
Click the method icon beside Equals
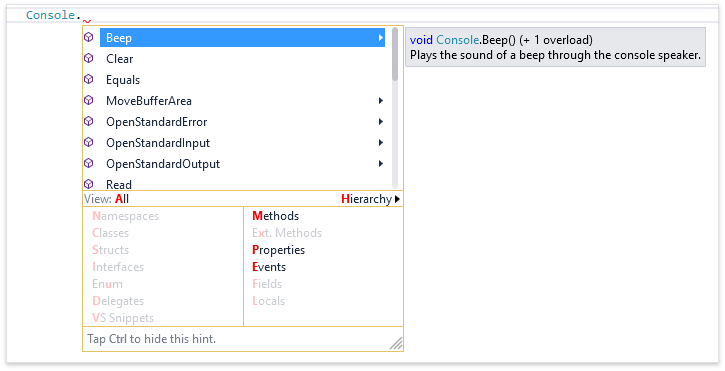click(x=89, y=80)
